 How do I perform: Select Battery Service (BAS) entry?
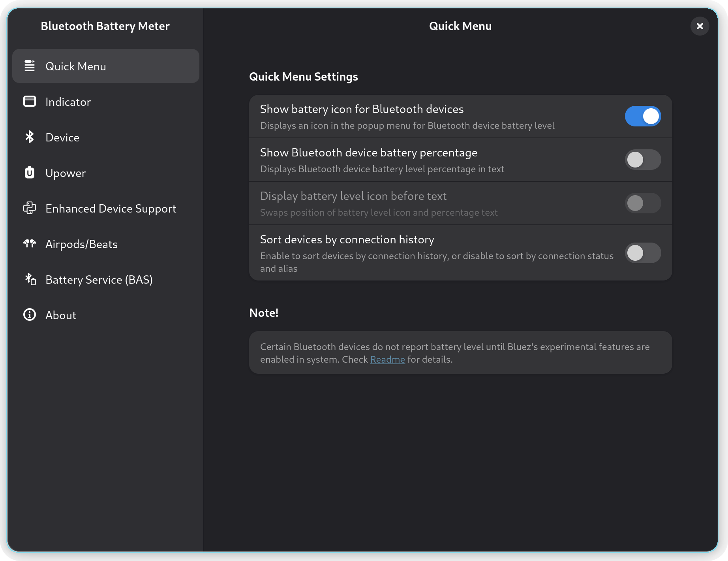pyautogui.click(x=106, y=279)
